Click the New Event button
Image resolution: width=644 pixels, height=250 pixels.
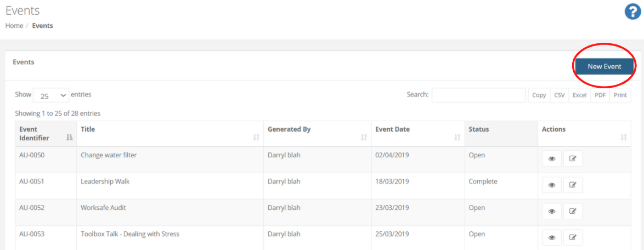point(604,66)
